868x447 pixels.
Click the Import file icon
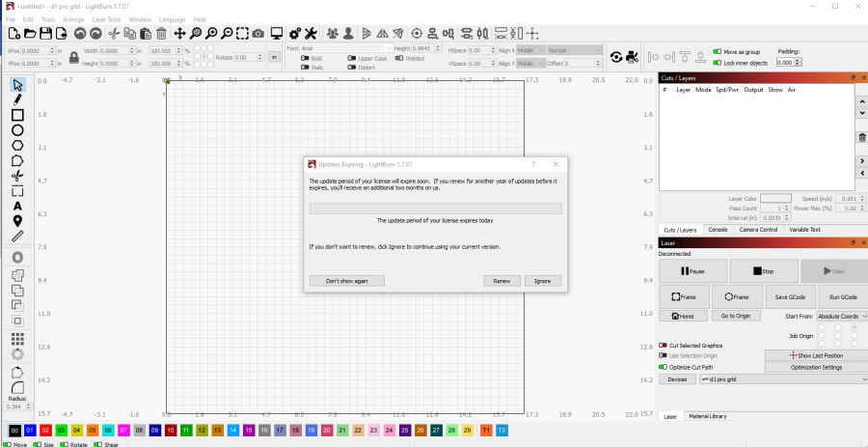point(61,33)
